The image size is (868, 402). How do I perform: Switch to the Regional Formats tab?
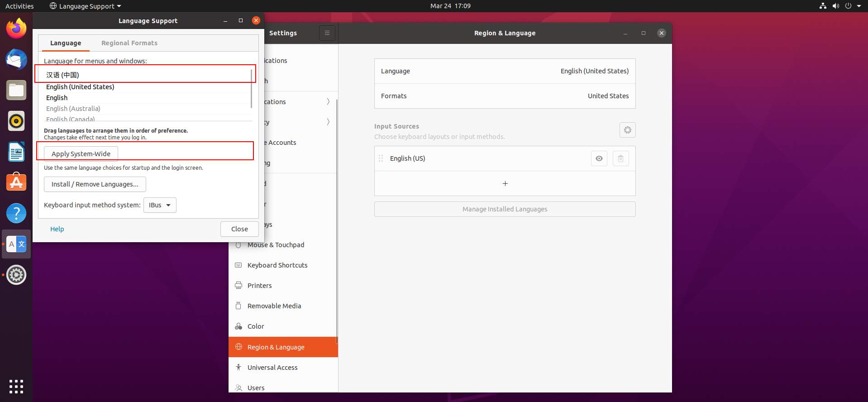pyautogui.click(x=129, y=43)
